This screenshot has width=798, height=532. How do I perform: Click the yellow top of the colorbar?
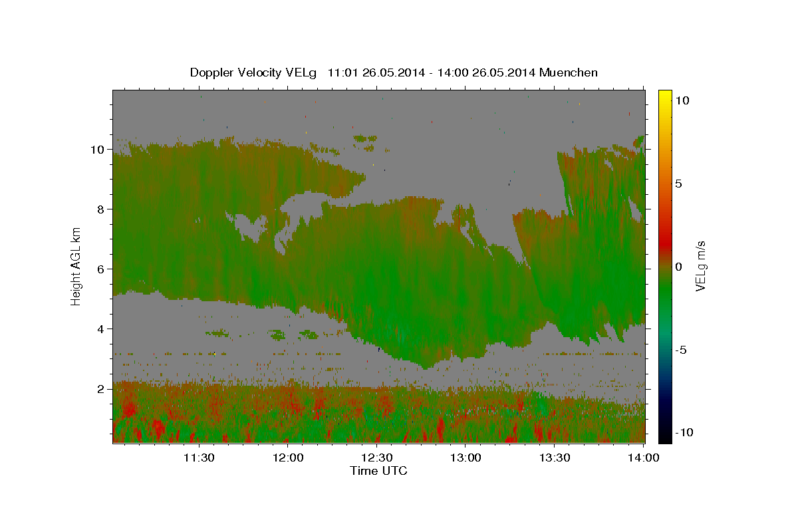665,96
